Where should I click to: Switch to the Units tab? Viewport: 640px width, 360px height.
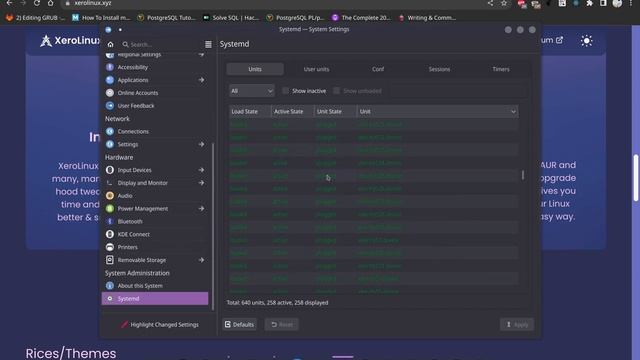255,69
